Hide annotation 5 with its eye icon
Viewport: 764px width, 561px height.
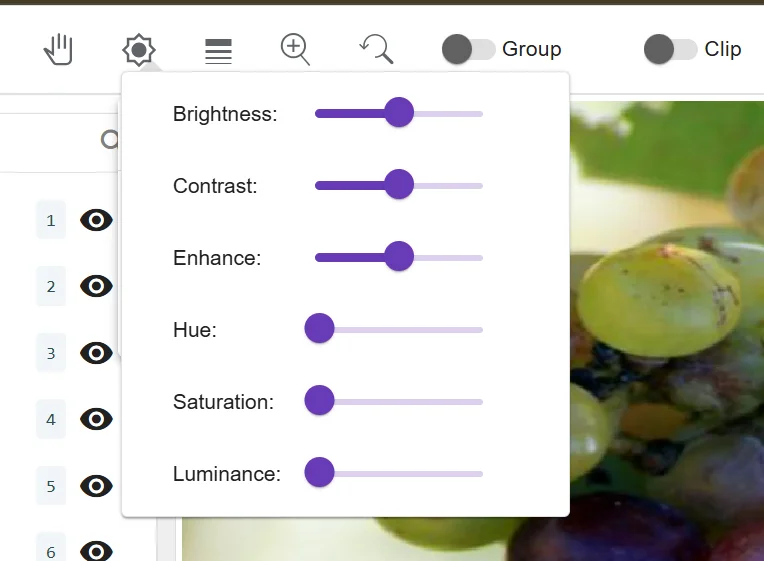point(96,486)
